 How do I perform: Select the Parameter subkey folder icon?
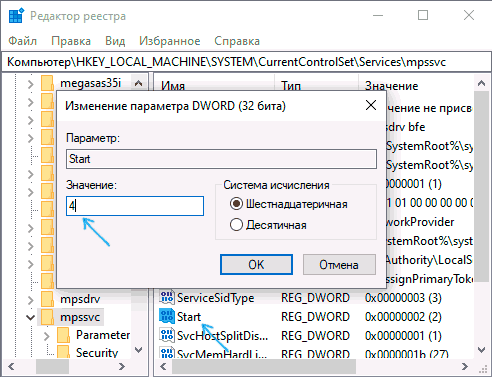[x=63, y=335]
